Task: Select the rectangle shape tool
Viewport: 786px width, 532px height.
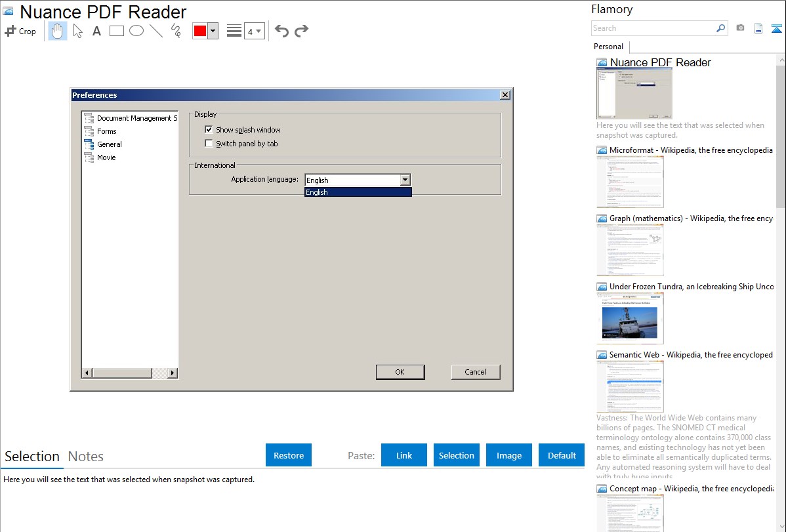Action: pos(116,31)
